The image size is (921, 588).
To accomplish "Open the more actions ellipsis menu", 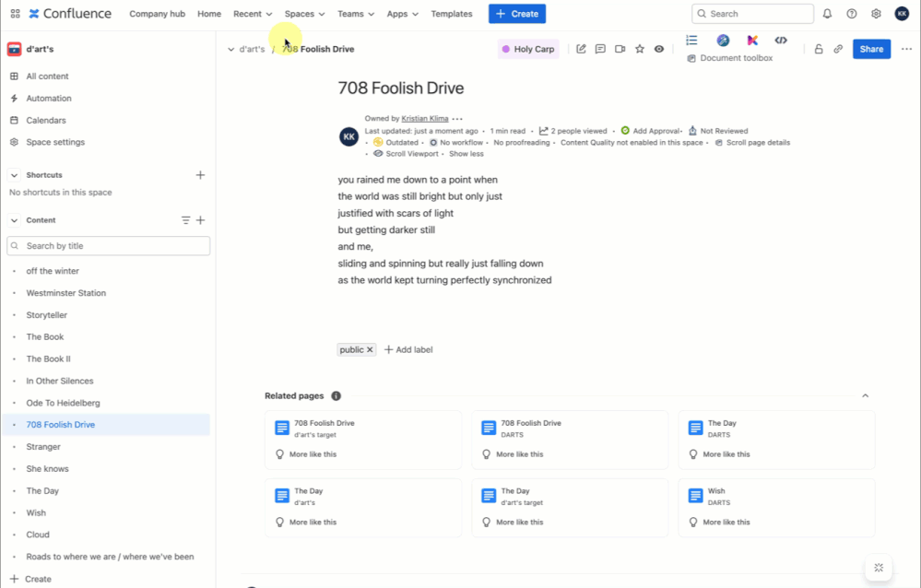I will 906,49.
